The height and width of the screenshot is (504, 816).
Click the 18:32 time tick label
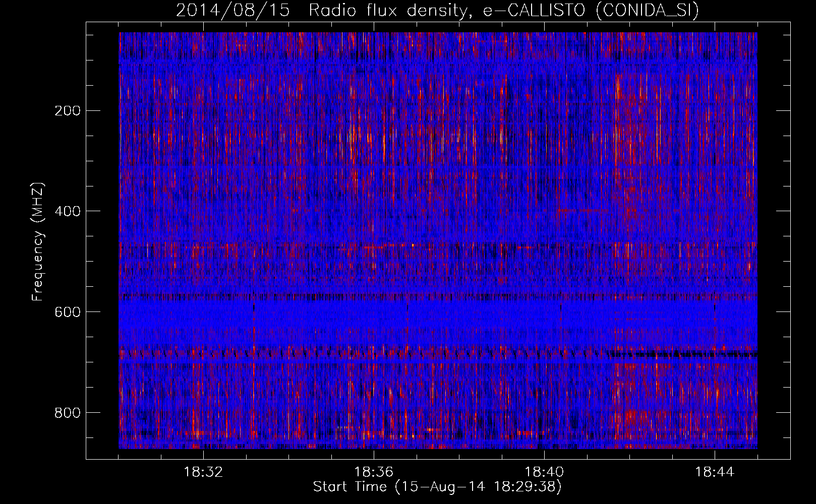coord(203,472)
